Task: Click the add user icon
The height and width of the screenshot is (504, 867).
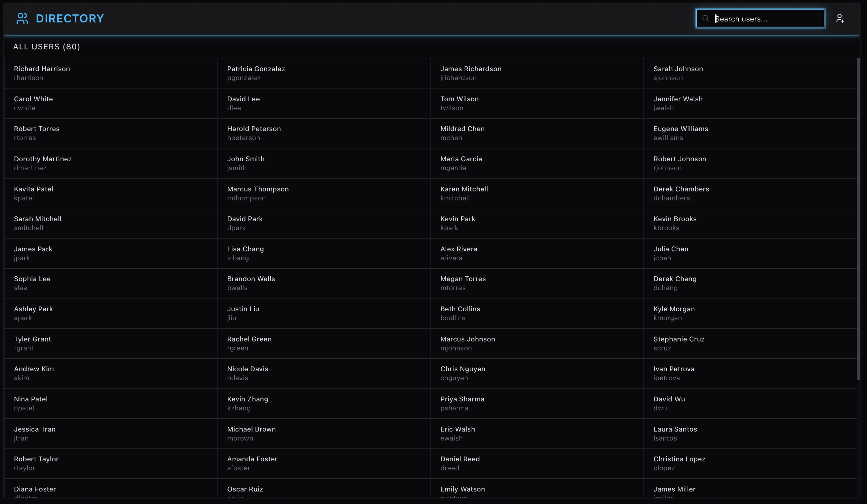Action: click(x=840, y=19)
